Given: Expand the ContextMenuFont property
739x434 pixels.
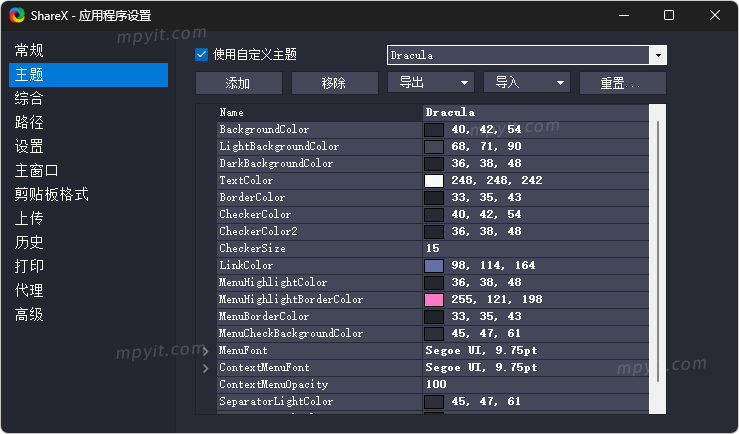Looking at the screenshot, I should [205, 368].
